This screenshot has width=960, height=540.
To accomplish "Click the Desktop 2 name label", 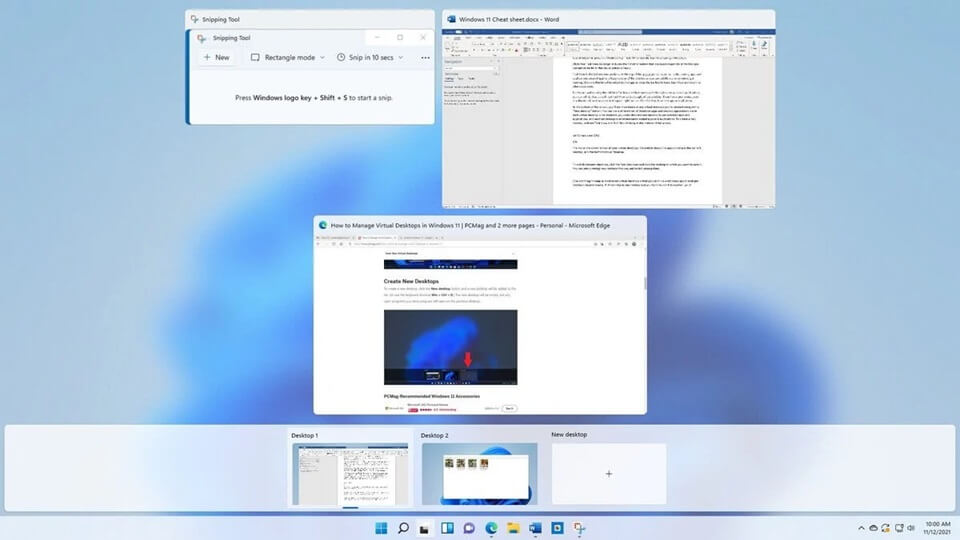I will 434,435.
